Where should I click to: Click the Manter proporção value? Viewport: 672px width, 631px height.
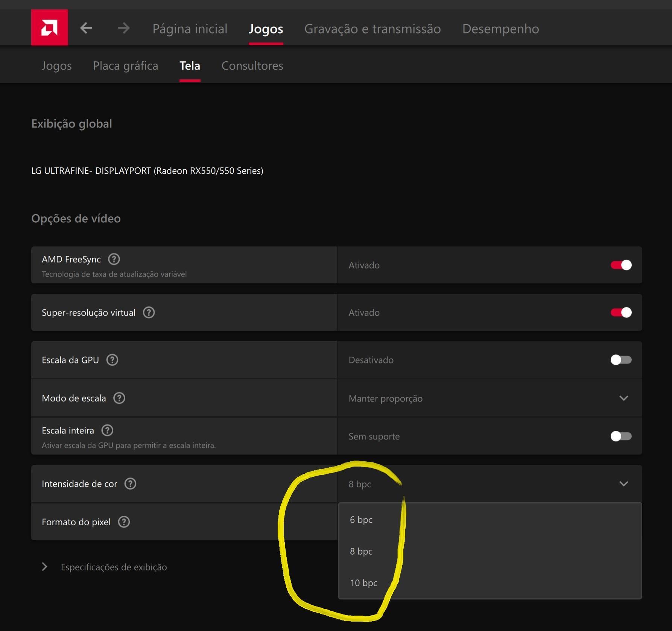pos(386,398)
